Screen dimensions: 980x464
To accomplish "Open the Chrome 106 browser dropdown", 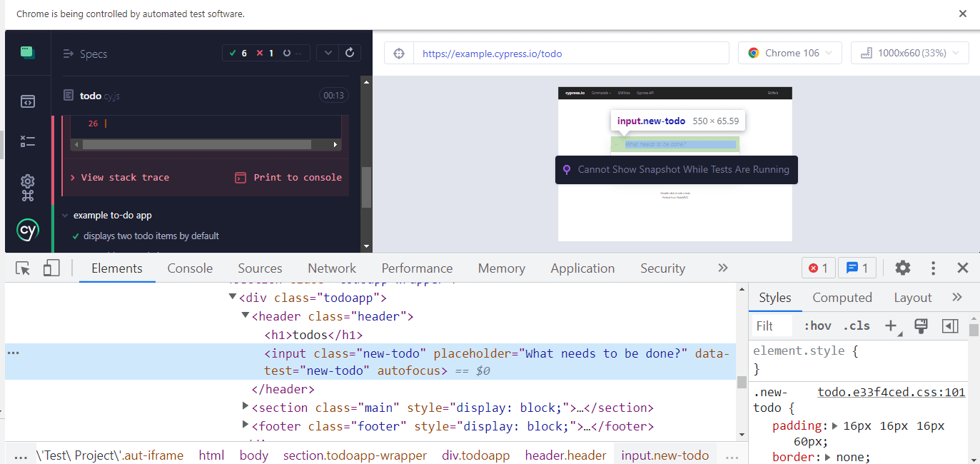I will 789,52.
